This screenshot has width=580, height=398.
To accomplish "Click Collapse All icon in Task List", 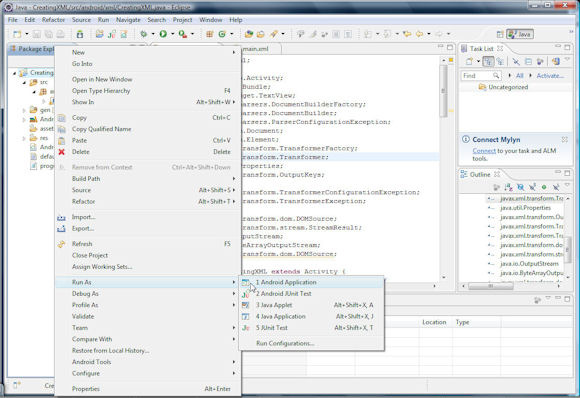I will coord(528,61).
